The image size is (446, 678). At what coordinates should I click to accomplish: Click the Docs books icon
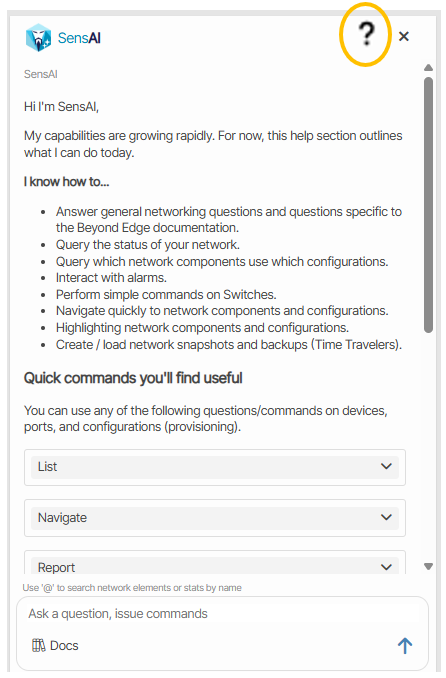click(39, 645)
